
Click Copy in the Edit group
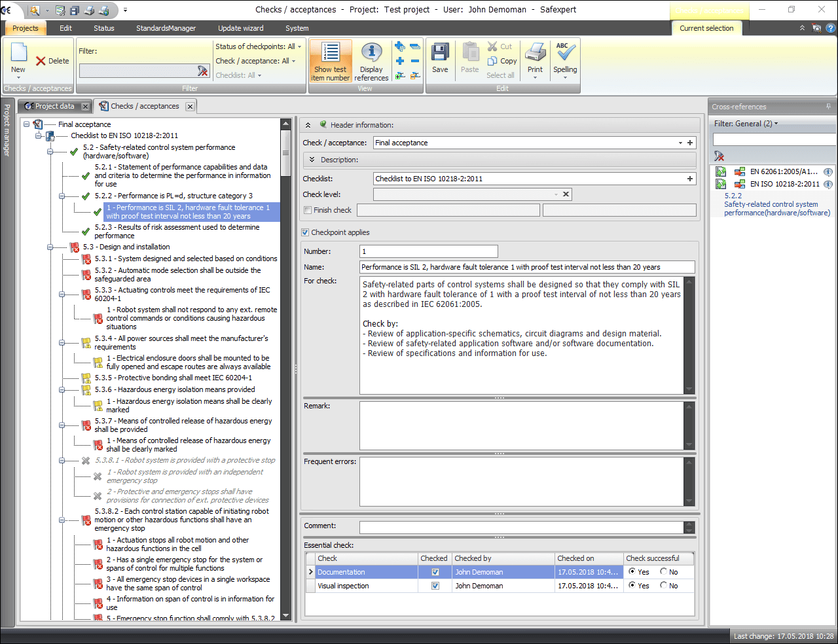click(x=502, y=61)
